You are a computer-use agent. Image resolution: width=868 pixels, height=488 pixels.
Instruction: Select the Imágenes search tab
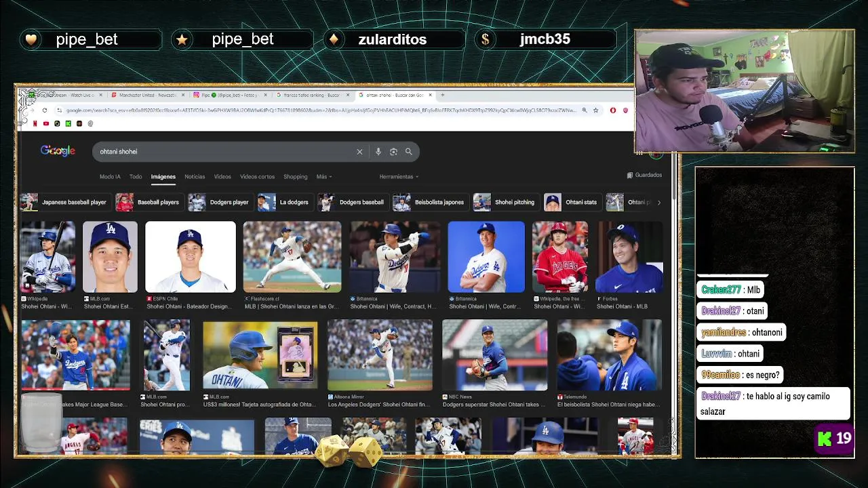point(163,177)
